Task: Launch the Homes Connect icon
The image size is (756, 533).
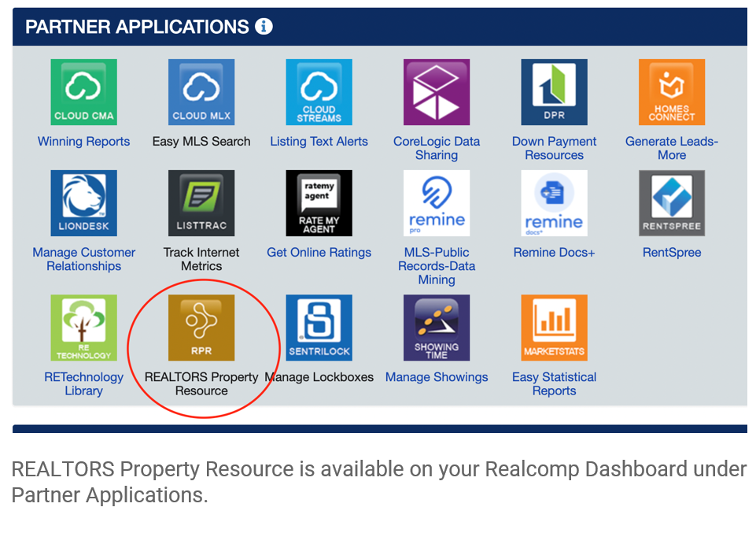Action: pyautogui.click(x=672, y=92)
